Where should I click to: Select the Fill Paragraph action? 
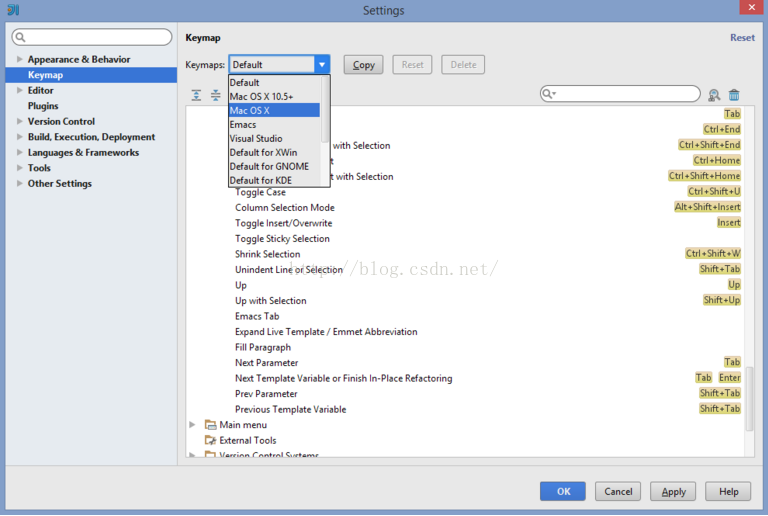coord(263,347)
